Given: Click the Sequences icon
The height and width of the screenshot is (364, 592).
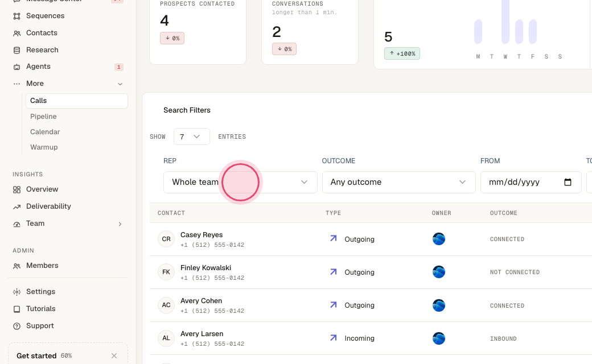Looking at the screenshot, I should pyautogui.click(x=17, y=16).
